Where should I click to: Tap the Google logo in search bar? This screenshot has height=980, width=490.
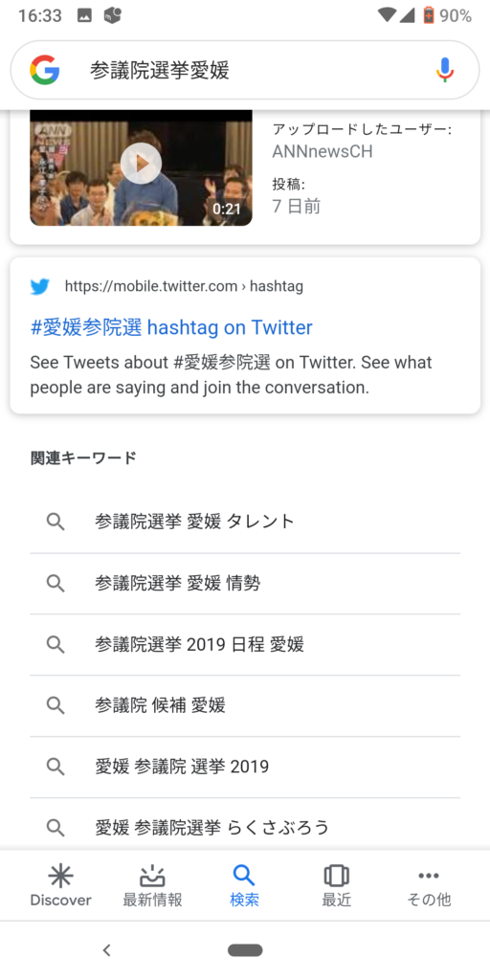coord(44,70)
